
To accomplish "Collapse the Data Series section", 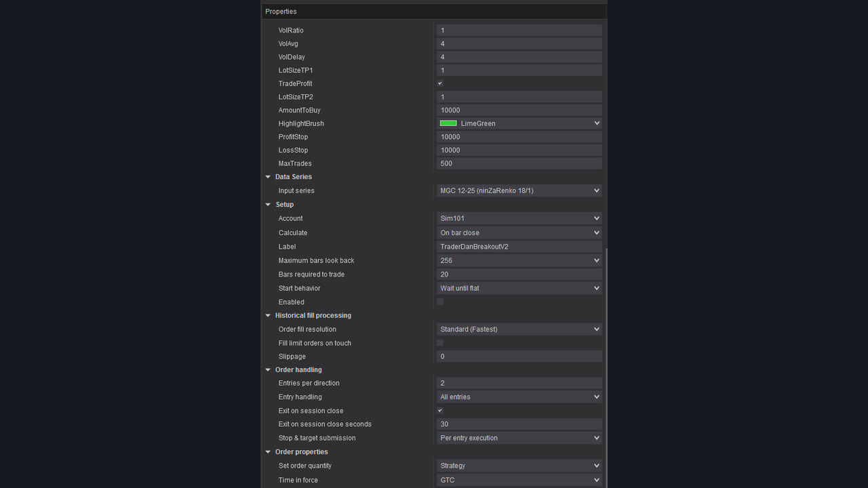I will click(268, 176).
